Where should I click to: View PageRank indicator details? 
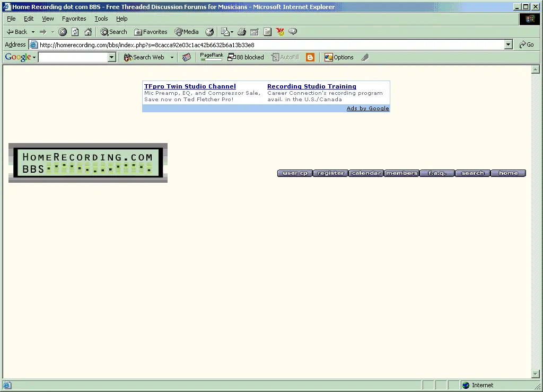click(212, 57)
